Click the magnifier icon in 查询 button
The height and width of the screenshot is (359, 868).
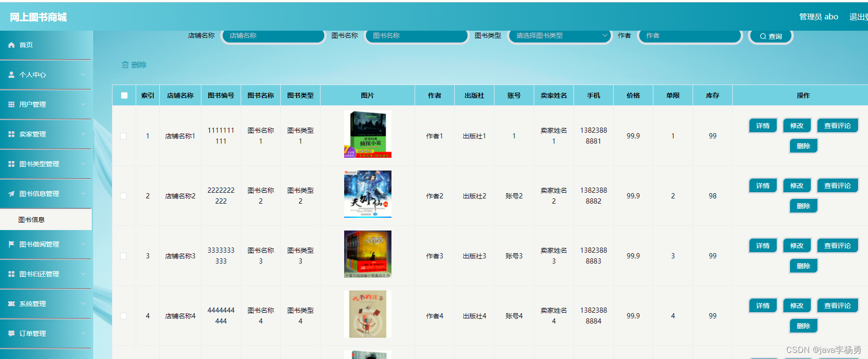point(763,36)
